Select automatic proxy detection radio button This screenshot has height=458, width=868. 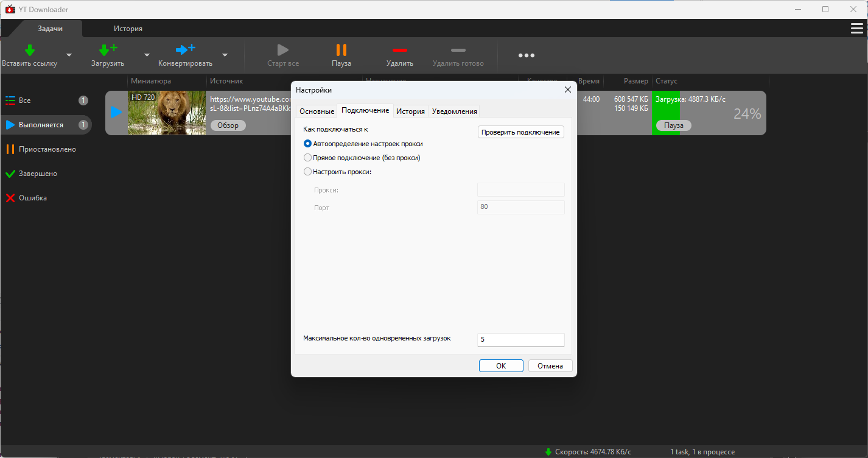click(x=307, y=144)
